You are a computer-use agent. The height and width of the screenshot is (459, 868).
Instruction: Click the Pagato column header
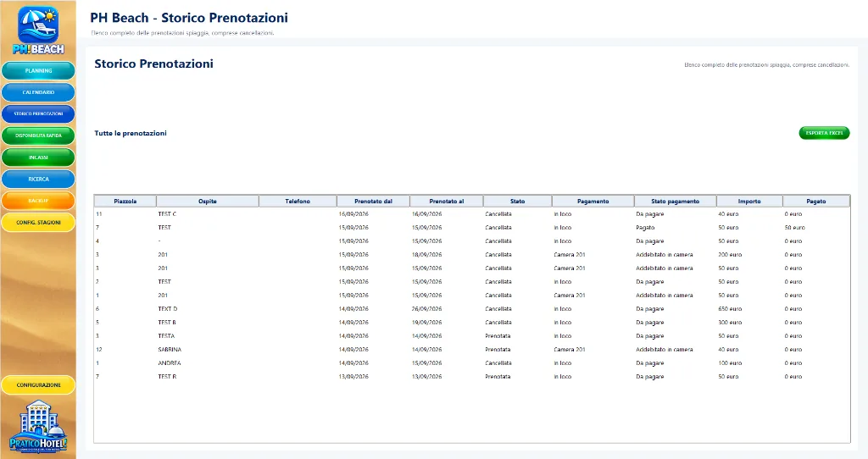(816, 202)
